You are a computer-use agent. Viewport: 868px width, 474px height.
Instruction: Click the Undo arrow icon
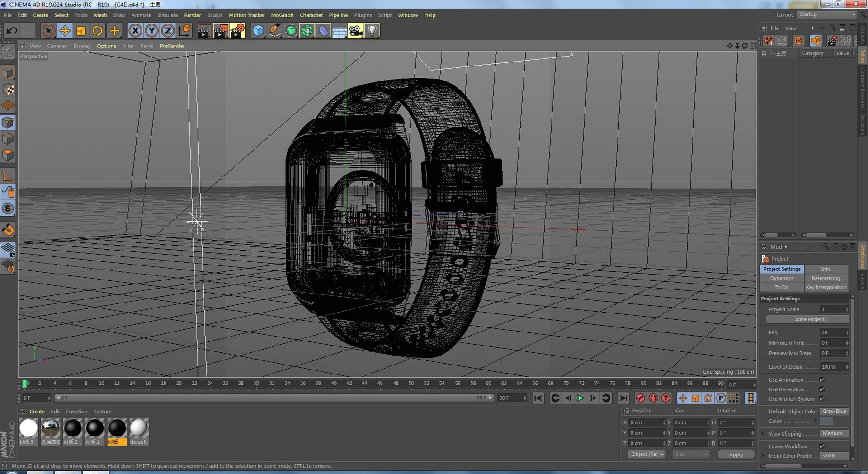tap(12, 31)
